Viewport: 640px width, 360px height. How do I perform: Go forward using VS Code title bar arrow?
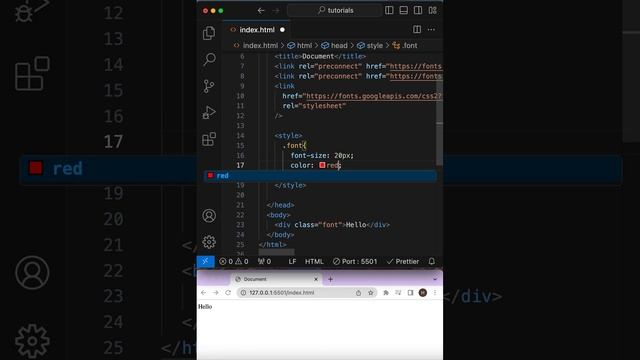pos(276,11)
